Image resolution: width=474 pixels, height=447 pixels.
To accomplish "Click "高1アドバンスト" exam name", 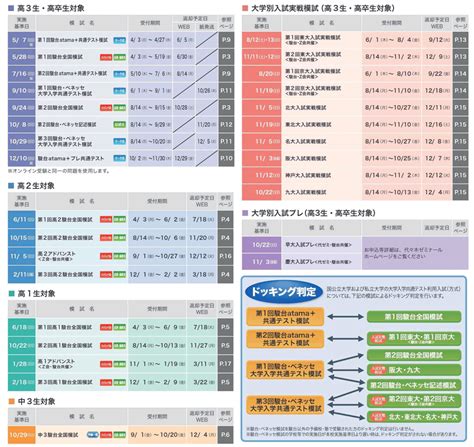I will click(x=56, y=361).
